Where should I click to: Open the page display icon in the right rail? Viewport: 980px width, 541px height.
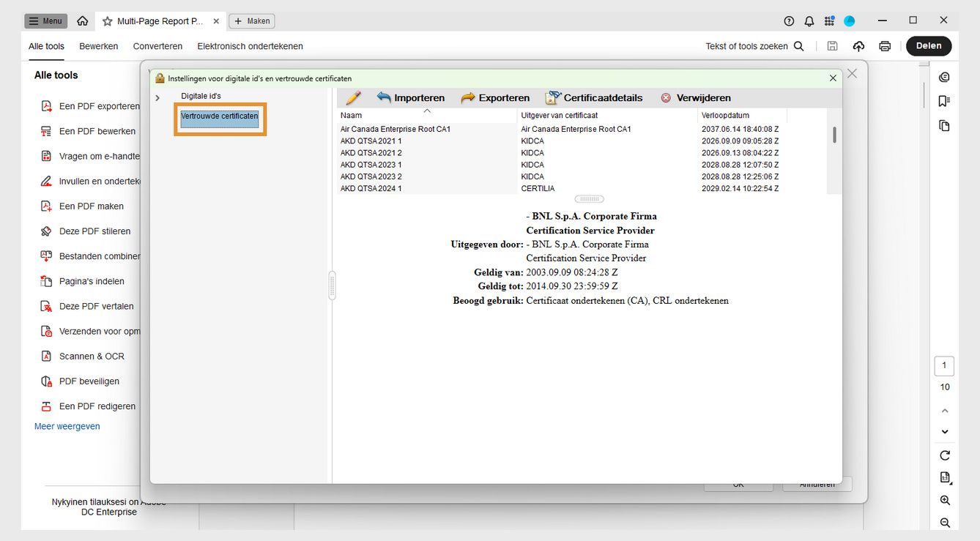click(x=945, y=478)
